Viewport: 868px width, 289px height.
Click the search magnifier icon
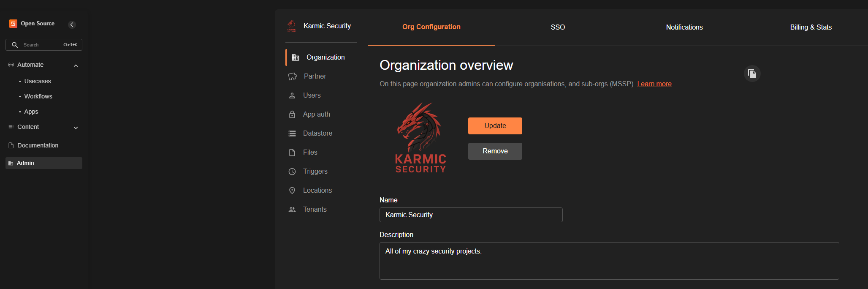[15, 45]
